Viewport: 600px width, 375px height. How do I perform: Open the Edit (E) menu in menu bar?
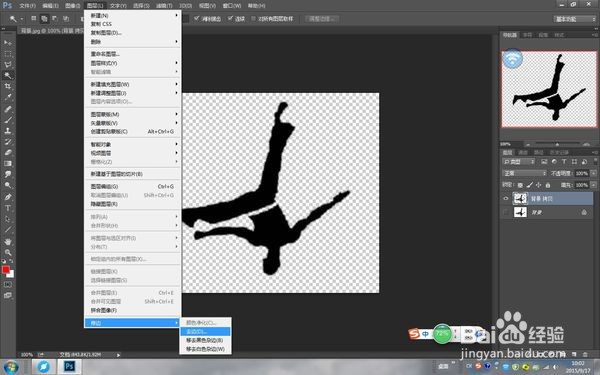click(50, 5)
